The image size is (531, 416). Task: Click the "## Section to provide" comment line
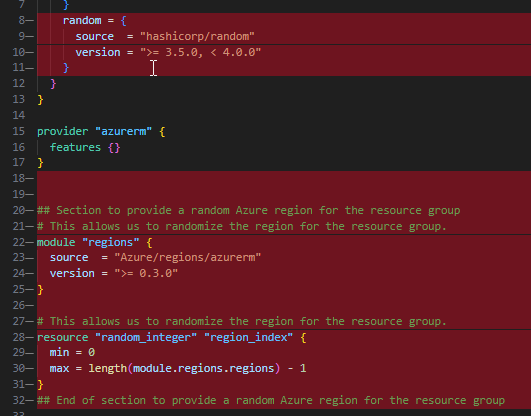pos(249,210)
